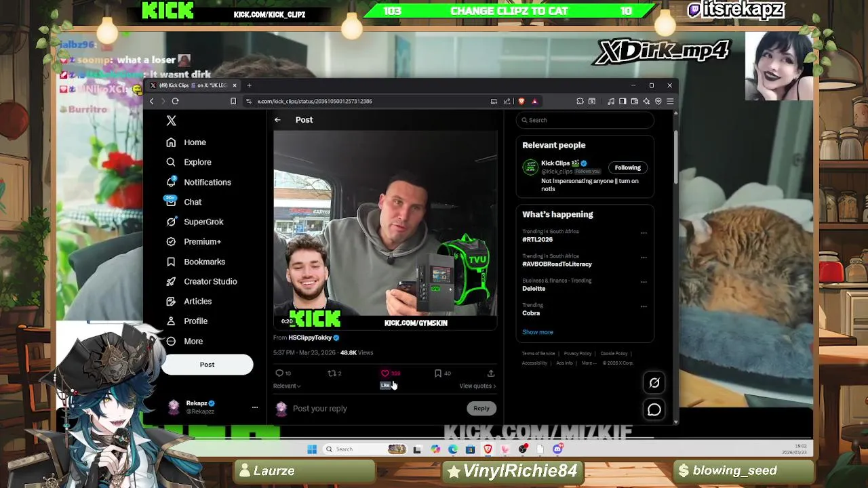Open options for Deloitte trend

(644, 282)
